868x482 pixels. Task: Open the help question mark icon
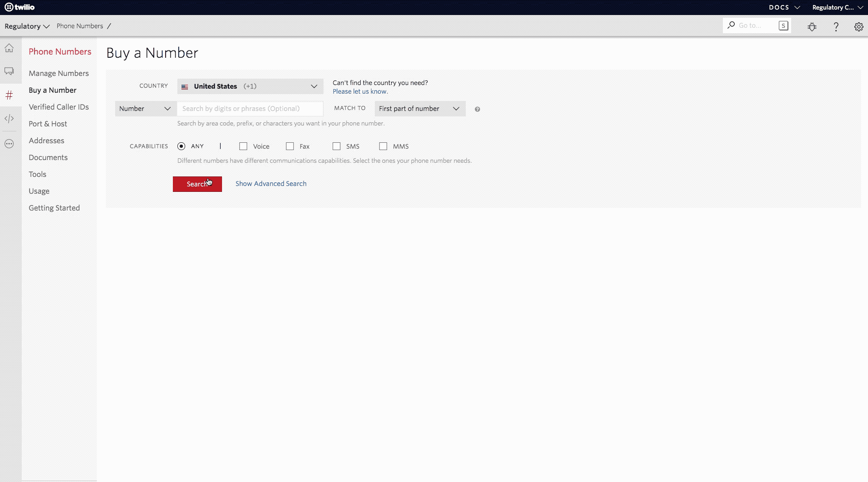pyautogui.click(x=836, y=27)
